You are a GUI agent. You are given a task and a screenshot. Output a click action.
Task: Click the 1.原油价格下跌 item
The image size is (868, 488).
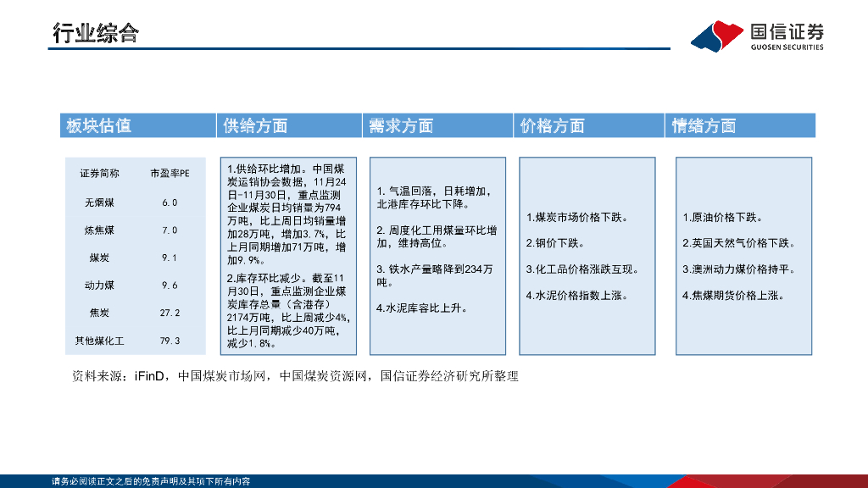coord(723,218)
